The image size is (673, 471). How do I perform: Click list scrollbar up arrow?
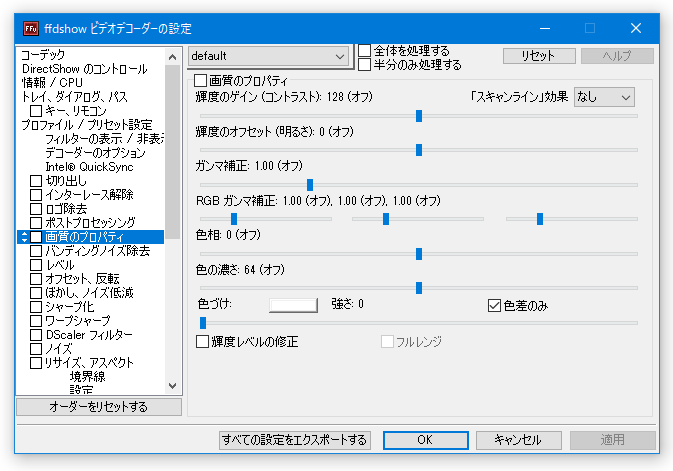pos(173,57)
